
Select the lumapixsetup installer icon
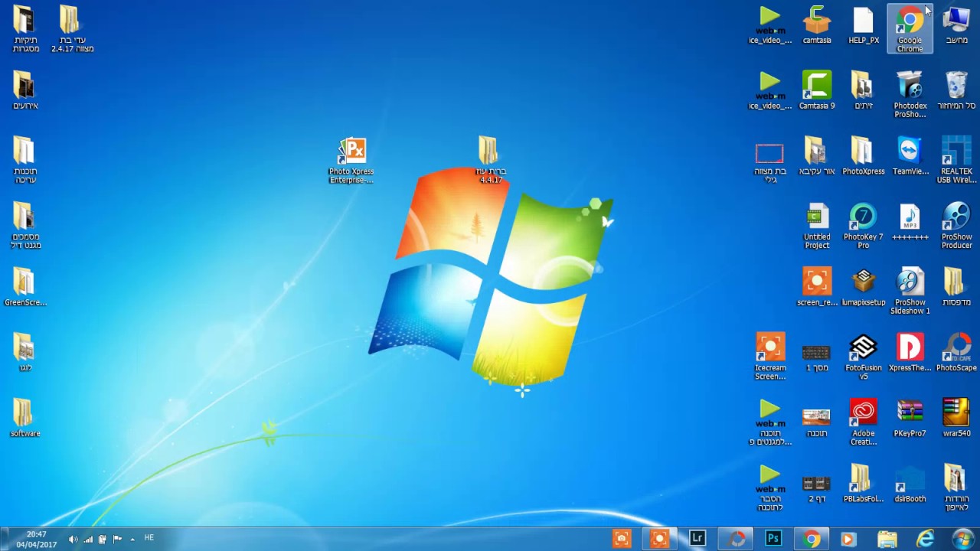point(864,287)
